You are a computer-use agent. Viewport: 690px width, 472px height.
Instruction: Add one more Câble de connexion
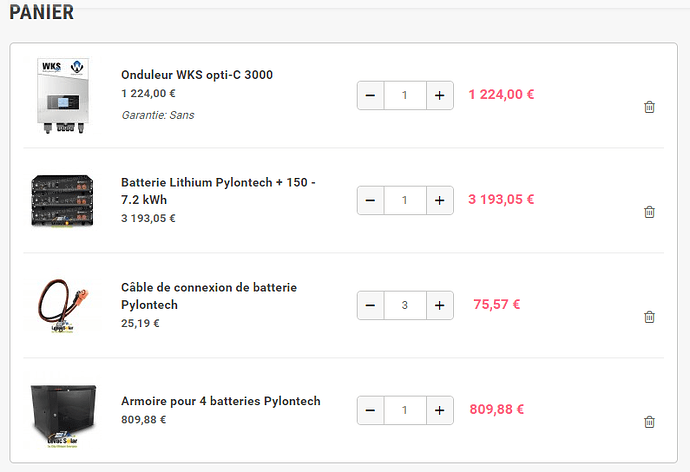pyautogui.click(x=440, y=305)
